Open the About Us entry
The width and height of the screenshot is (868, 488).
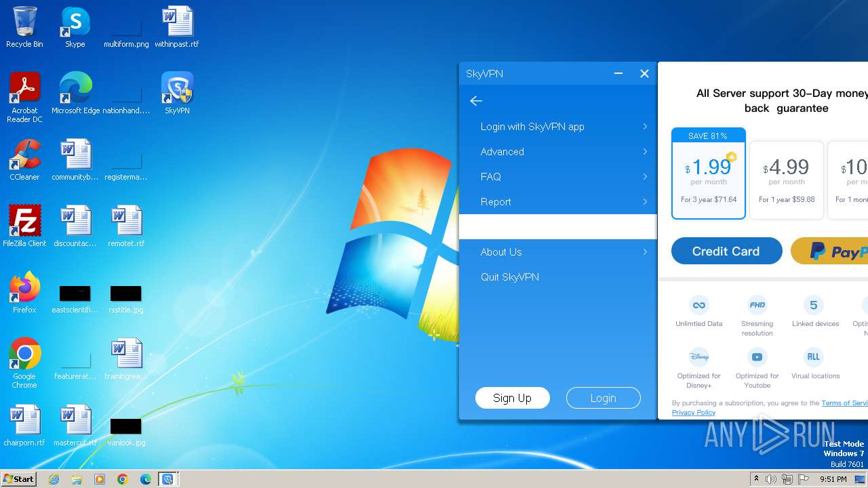tap(557, 252)
